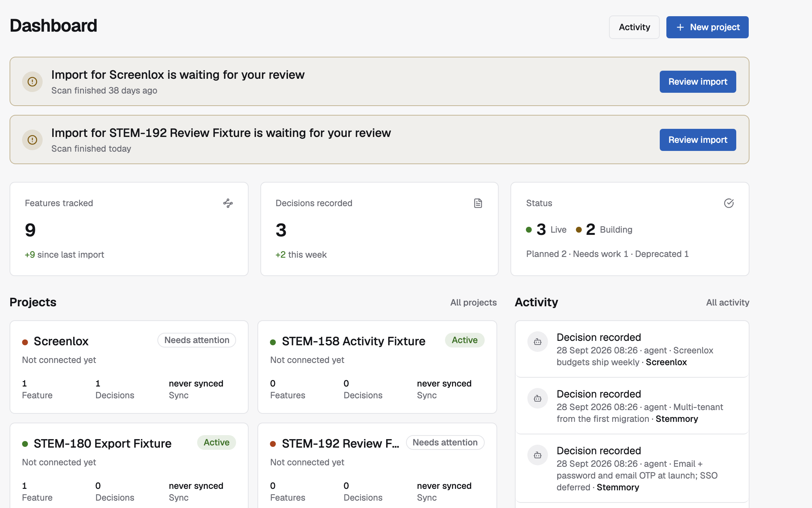Screen dimensions: 812x508
Task: Click the "2 Building" status count
Action: pyautogui.click(x=604, y=229)
